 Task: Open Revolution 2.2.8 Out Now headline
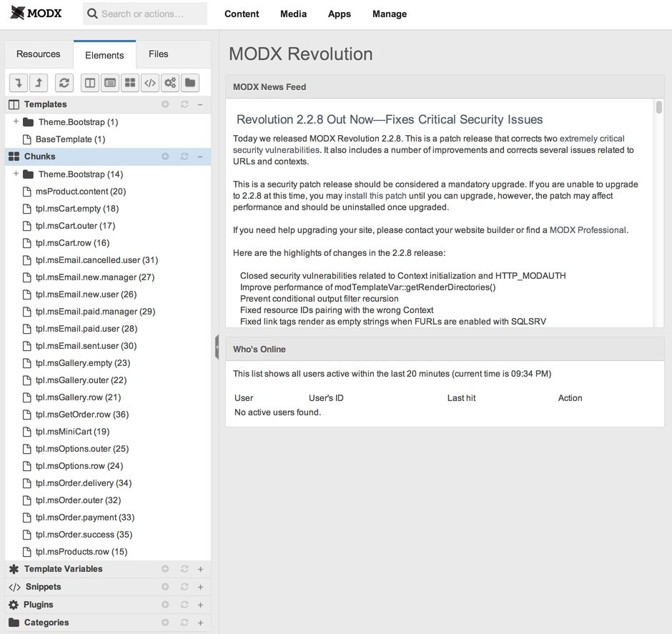[x=390, y=119]
